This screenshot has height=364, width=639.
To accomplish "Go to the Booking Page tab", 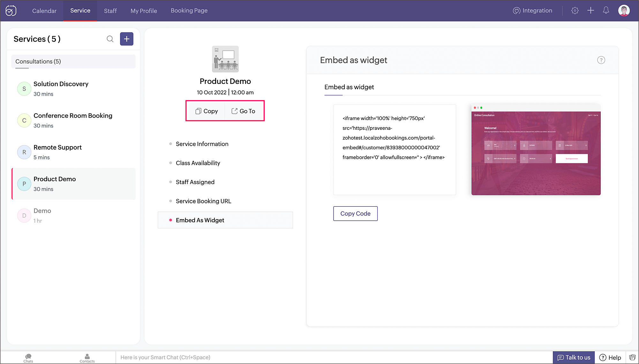I will [x=189, y=11].
